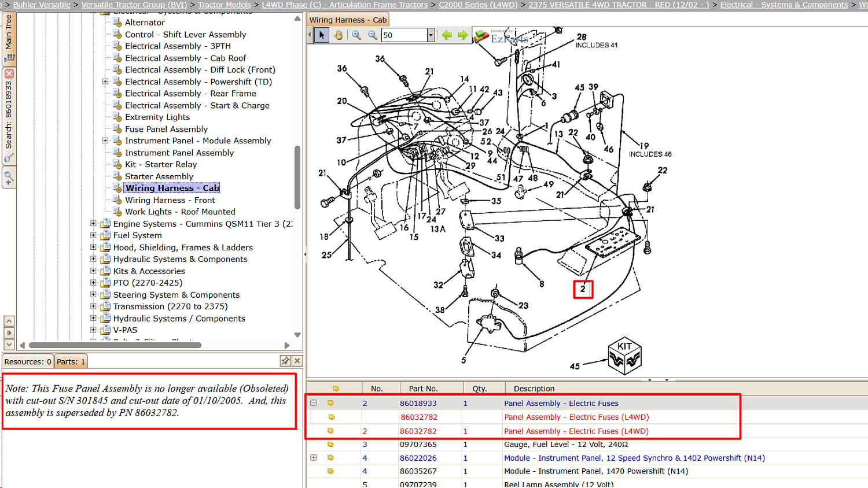Select Electrical Assembly - Cab Roof
868x488 pixels.
pyautogui.click(x=186, y=58)
